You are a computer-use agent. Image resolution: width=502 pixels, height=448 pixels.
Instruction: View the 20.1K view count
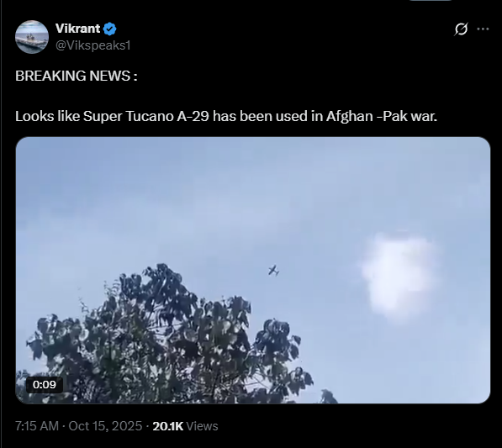(168, 426)
